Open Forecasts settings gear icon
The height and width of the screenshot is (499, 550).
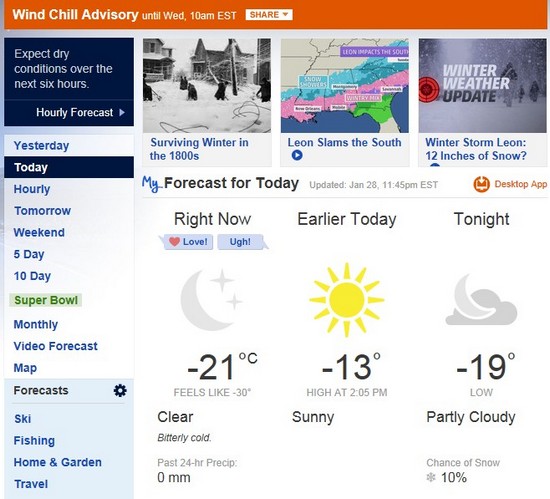pyautogui.click(x=120, y=390)
